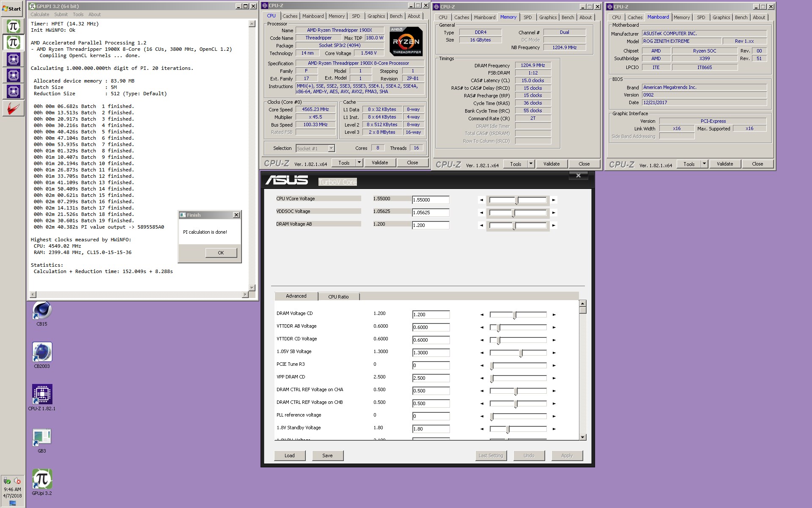Click Save button in TurboV Core
This screenshot has width=812, height=508.
pos(327,456)
